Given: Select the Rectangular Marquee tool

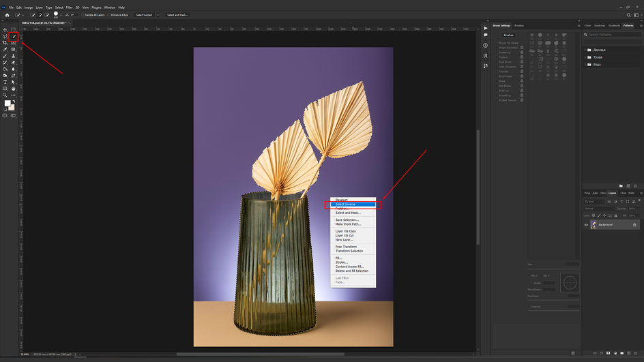Looking at the screenshot, I should pos(13,29).
